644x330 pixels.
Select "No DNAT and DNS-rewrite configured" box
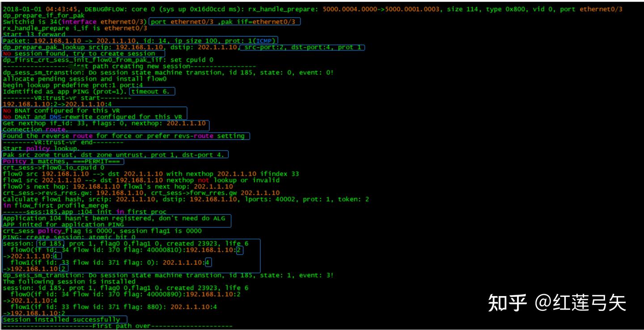pyautogui.click(x=94, y=117)
